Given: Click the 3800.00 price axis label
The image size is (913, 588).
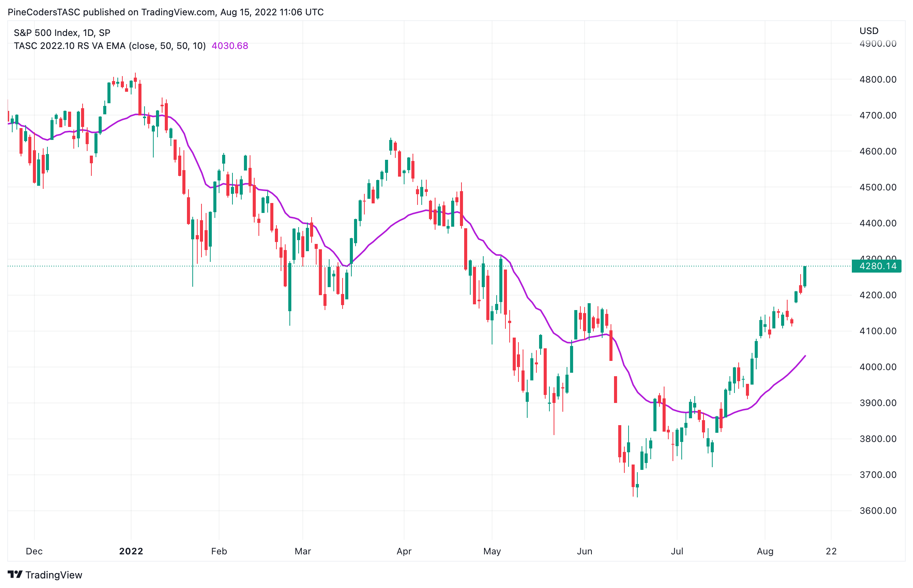Looking at the screenshot, I should pos(878,439).
